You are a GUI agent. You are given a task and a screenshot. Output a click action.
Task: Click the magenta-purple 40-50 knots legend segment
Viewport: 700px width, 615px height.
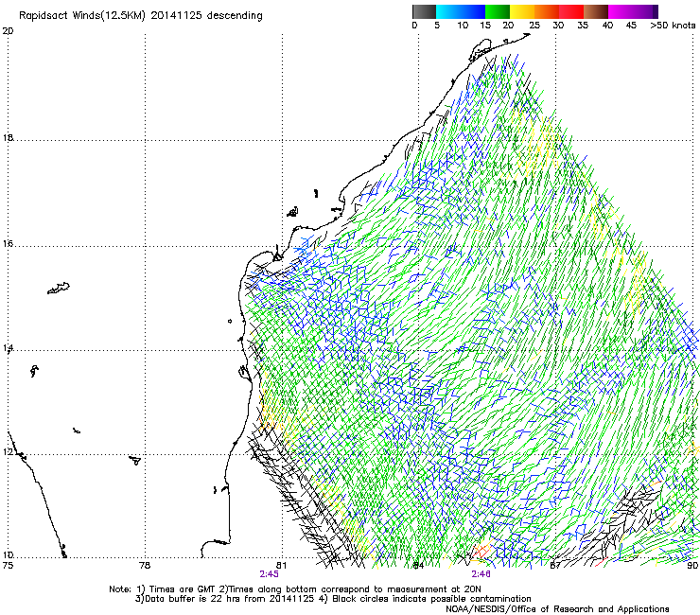coord(633,11)
